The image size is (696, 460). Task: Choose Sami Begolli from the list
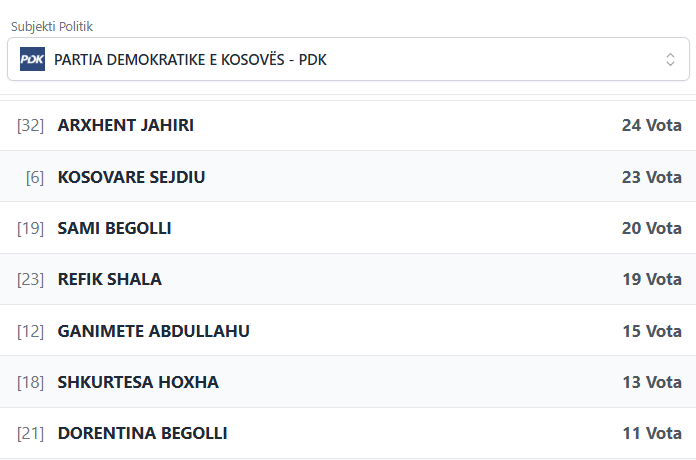click(x=115, y=228)
